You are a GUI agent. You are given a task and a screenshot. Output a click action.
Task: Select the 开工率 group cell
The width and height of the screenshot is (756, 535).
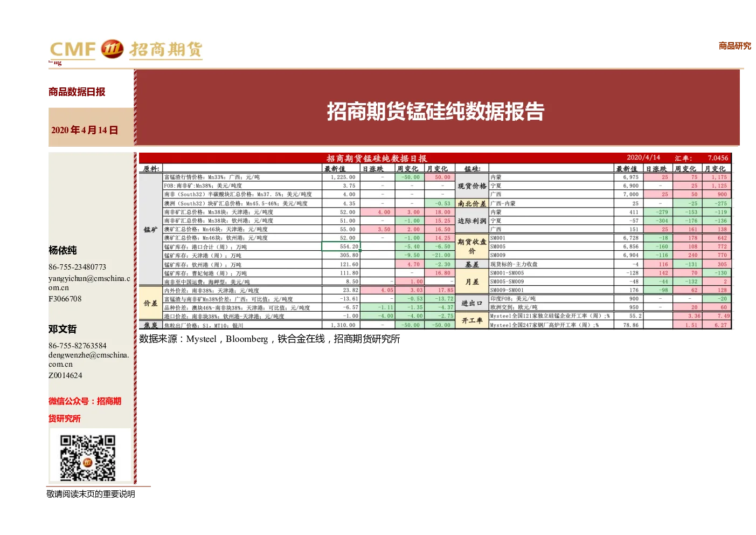472,320
